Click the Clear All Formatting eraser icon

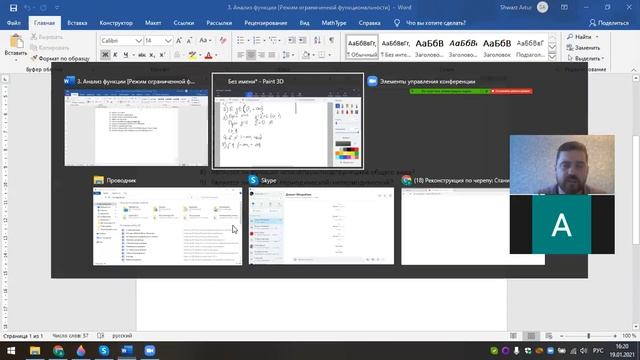click(x=223, y=40)
